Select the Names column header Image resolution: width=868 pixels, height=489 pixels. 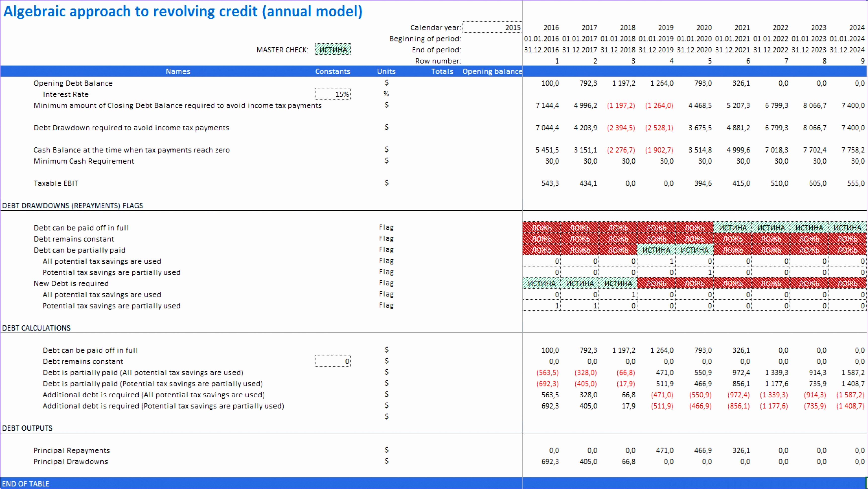point(178,71)
